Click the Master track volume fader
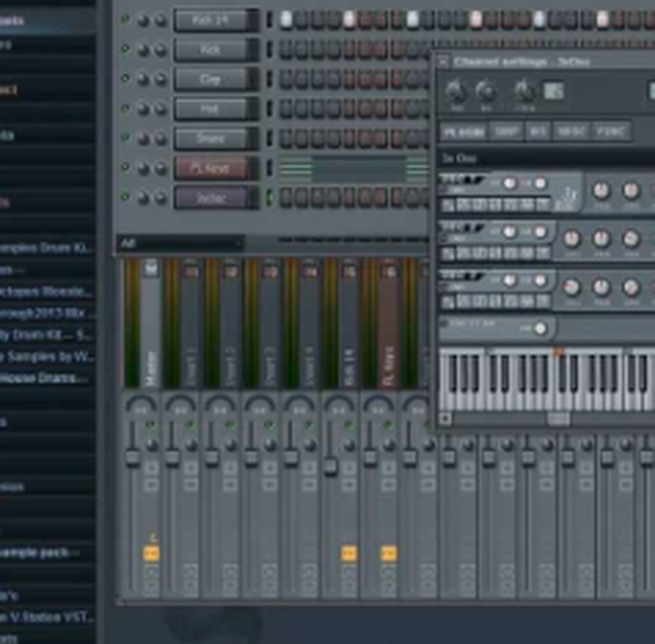This screenshot has width=655, height=644. pos(132,458)
